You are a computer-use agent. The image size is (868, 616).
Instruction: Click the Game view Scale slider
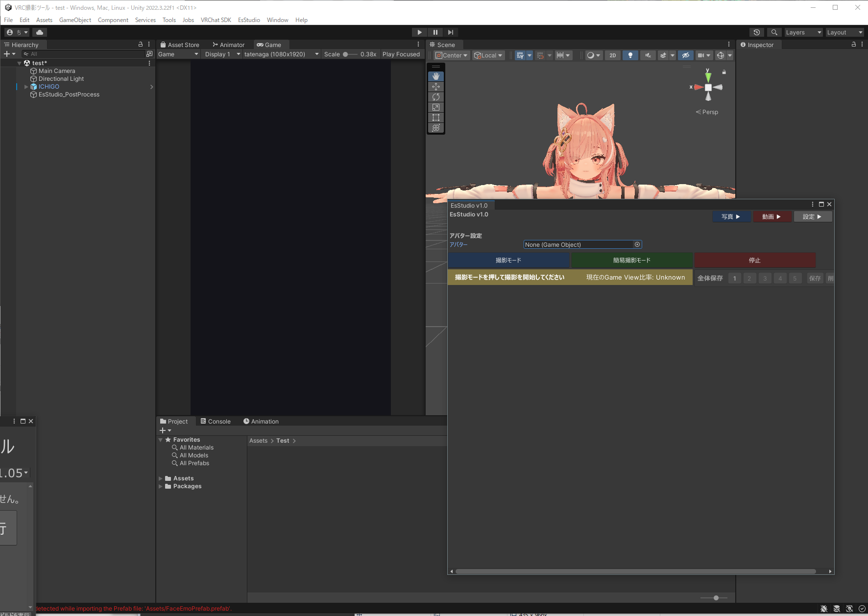[x=350, y=54]
